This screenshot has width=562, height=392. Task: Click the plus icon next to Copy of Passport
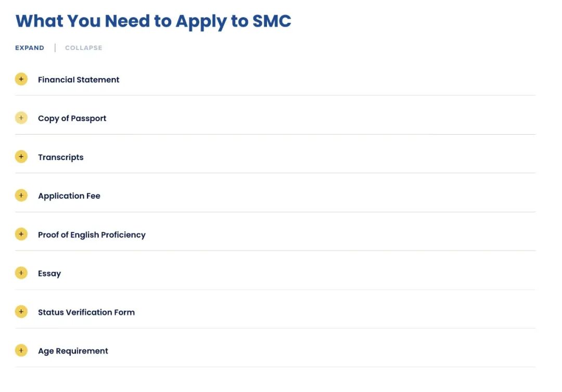click(21, 118)
